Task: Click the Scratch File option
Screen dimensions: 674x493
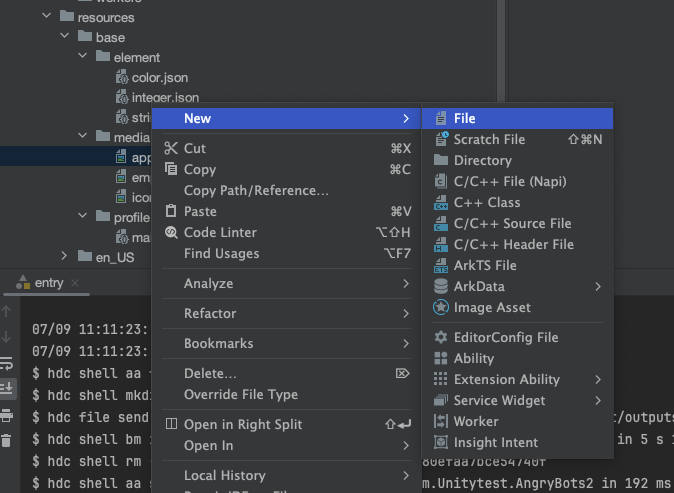Action: (489, 139)
